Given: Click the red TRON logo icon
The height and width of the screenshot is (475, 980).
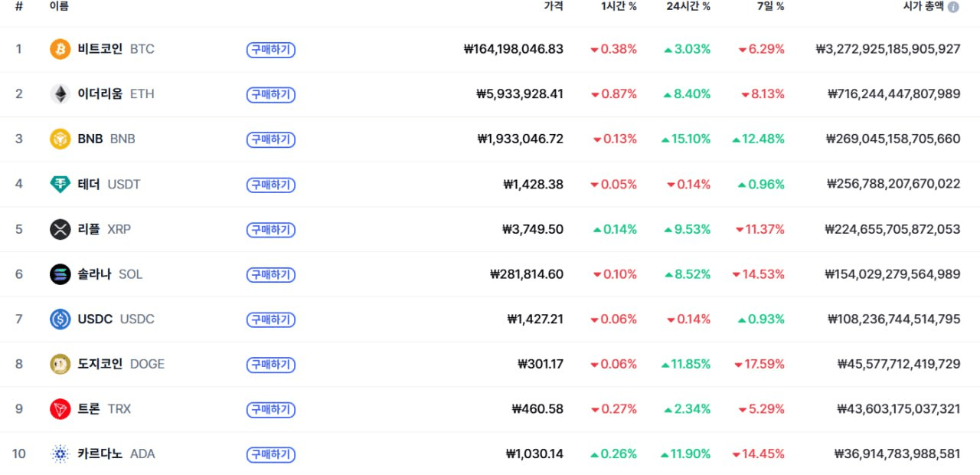Looking at the screenshot, I should point(60,409).
